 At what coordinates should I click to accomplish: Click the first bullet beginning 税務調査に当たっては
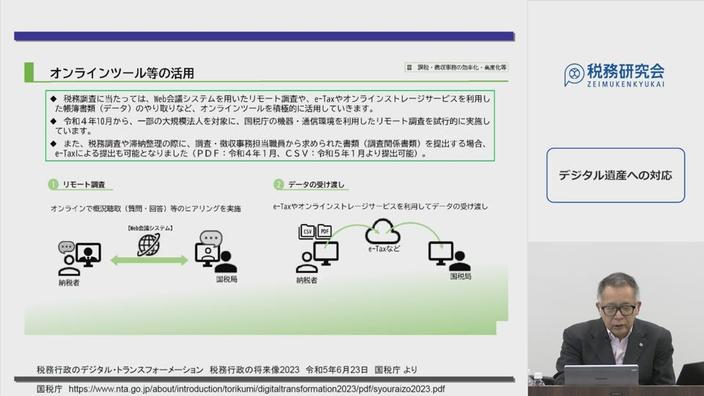[270, 103]
